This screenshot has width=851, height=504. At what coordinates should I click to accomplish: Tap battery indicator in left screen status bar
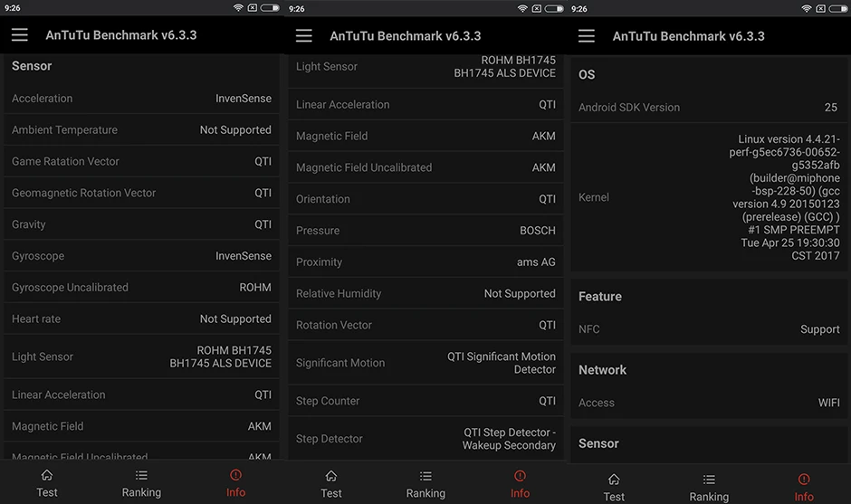coord(270,7)
